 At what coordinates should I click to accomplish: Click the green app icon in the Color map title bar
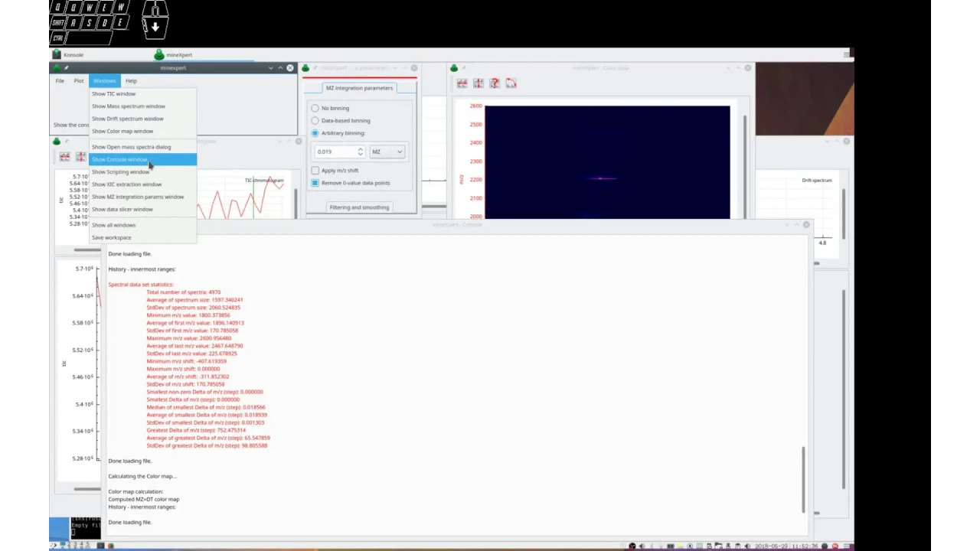coord(454,68)
